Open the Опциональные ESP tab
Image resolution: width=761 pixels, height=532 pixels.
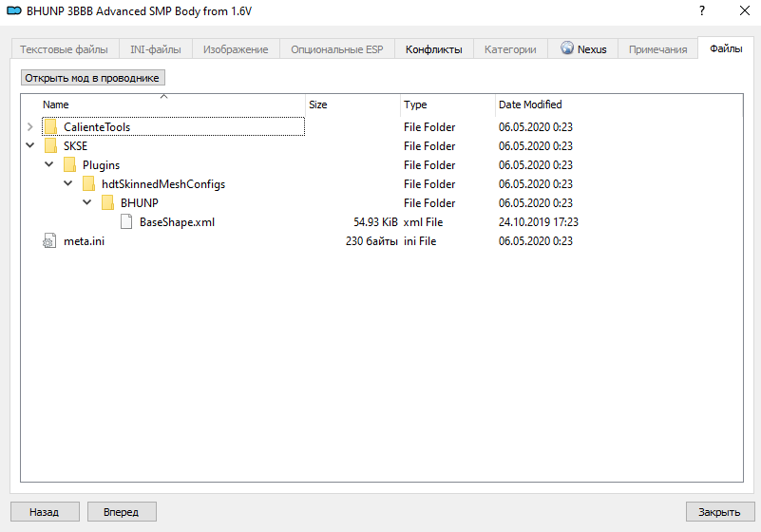tap(337, 49)
